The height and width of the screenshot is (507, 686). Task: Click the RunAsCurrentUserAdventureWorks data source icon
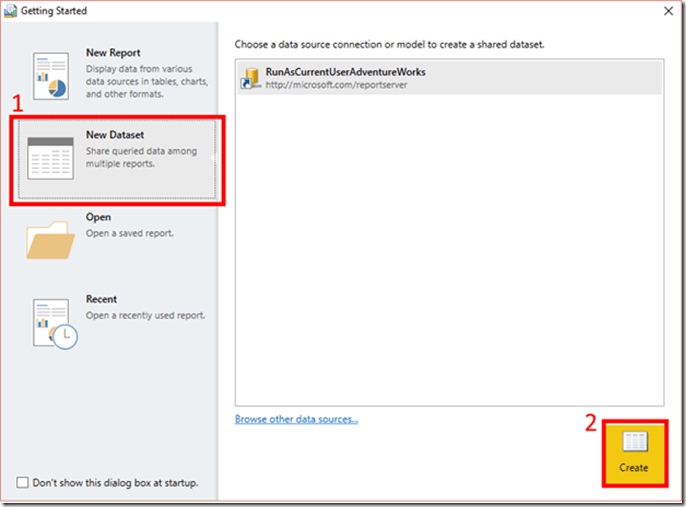coord(248,79)
